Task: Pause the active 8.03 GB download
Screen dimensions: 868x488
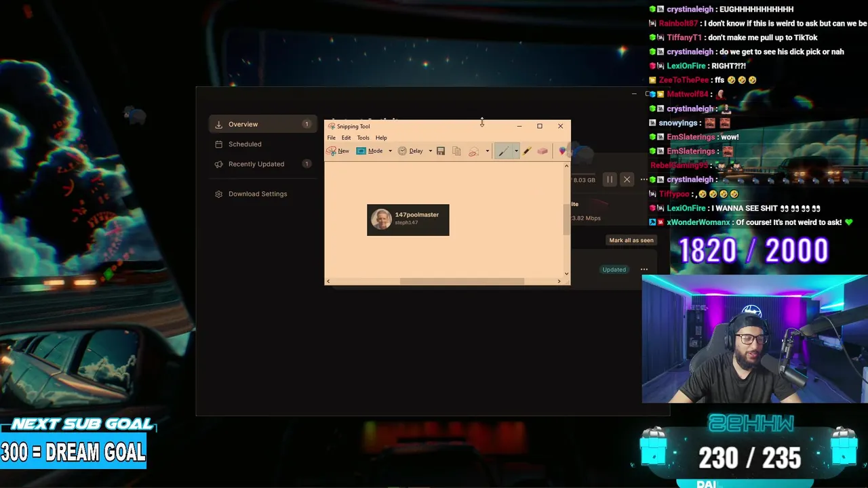Action: pyautogui.click(x=610, y=180)
